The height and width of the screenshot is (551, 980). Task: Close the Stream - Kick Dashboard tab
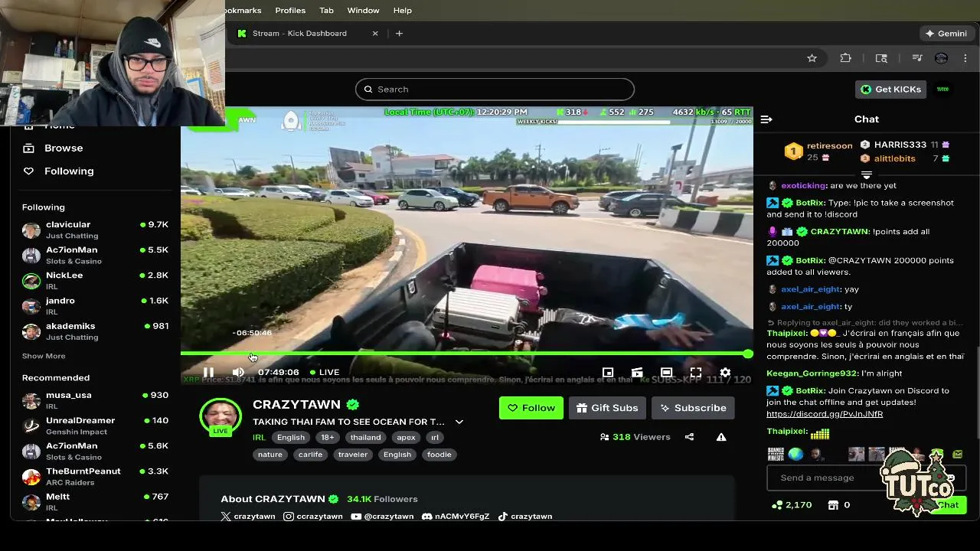click(x=375, y=34)
